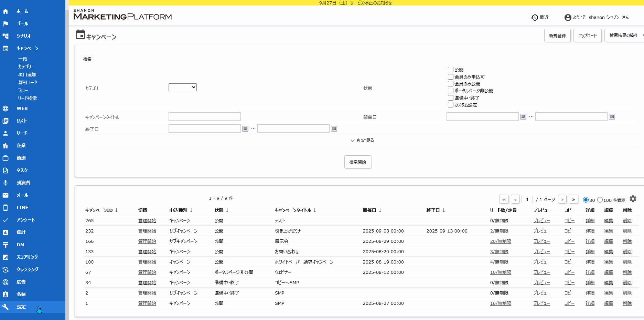Viewport: 644px width, 320px height.
Task: Open the カテゴリ dropdown
Action: click(x=183, y=87)
